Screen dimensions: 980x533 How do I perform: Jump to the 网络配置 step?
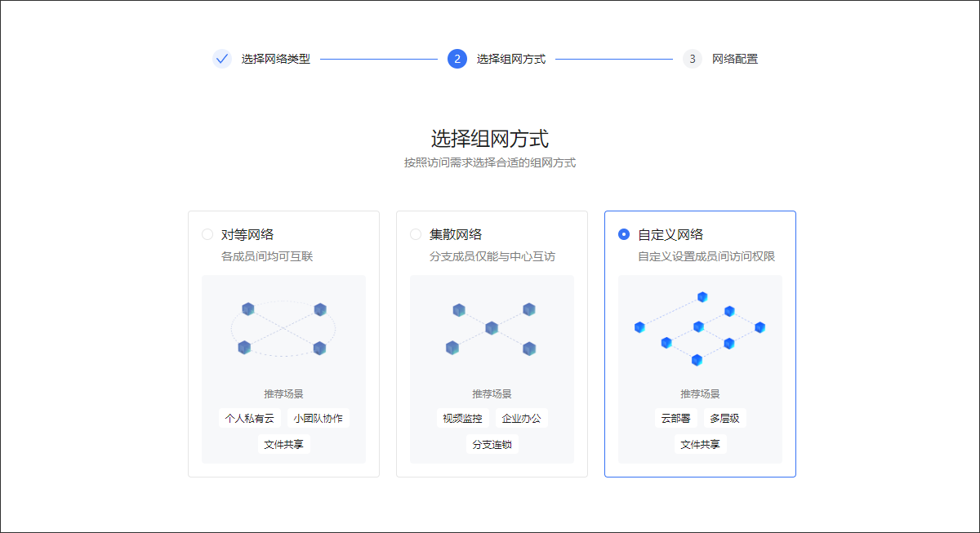click(734, 59)
